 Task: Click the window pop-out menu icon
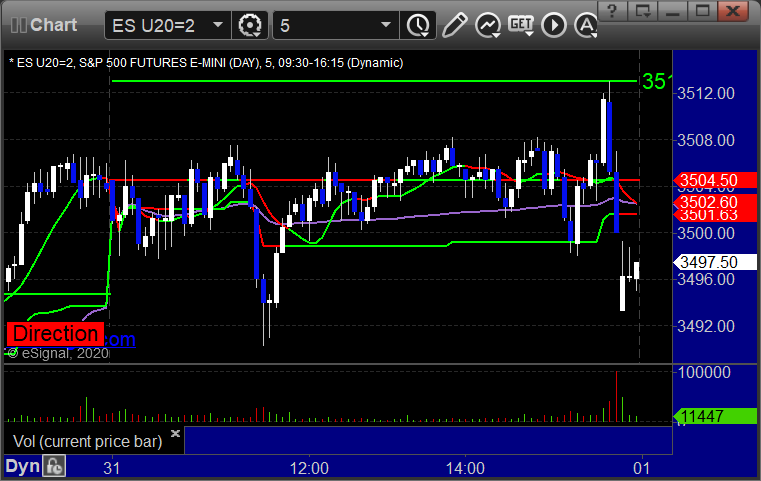(643, 11)
